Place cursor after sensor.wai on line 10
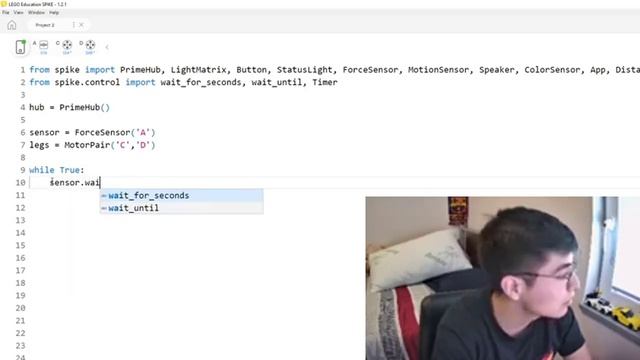640x360 pixels. [x=100, y=182]
